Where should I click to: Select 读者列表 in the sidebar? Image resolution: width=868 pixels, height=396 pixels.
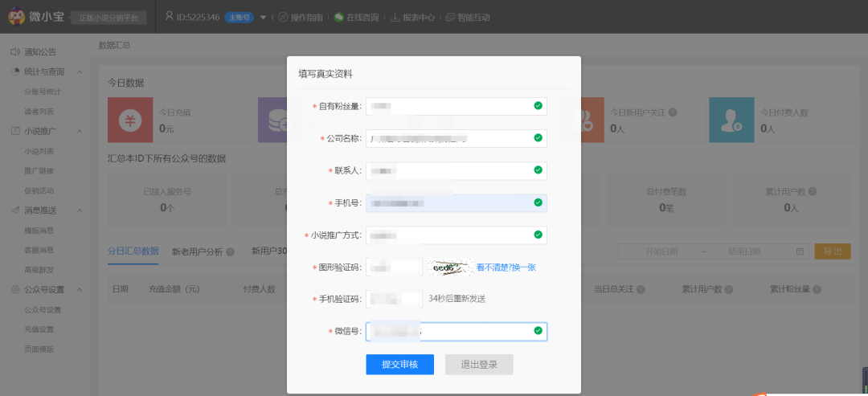39,112
